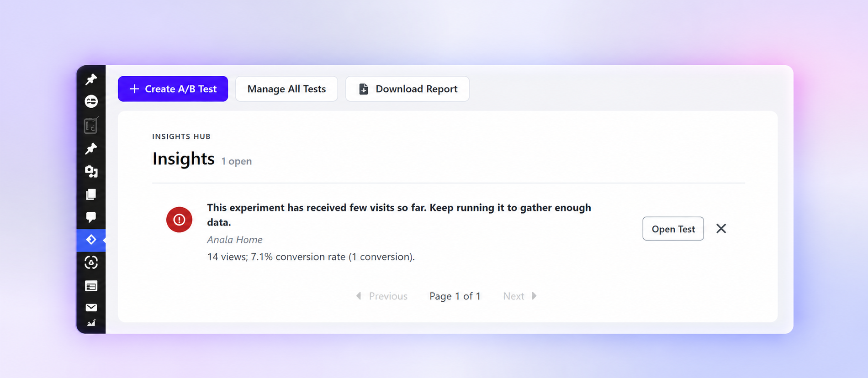Open the round striped circle sidebar icon
This screenshot has height=378, width=868.
(x=91, y=101)
